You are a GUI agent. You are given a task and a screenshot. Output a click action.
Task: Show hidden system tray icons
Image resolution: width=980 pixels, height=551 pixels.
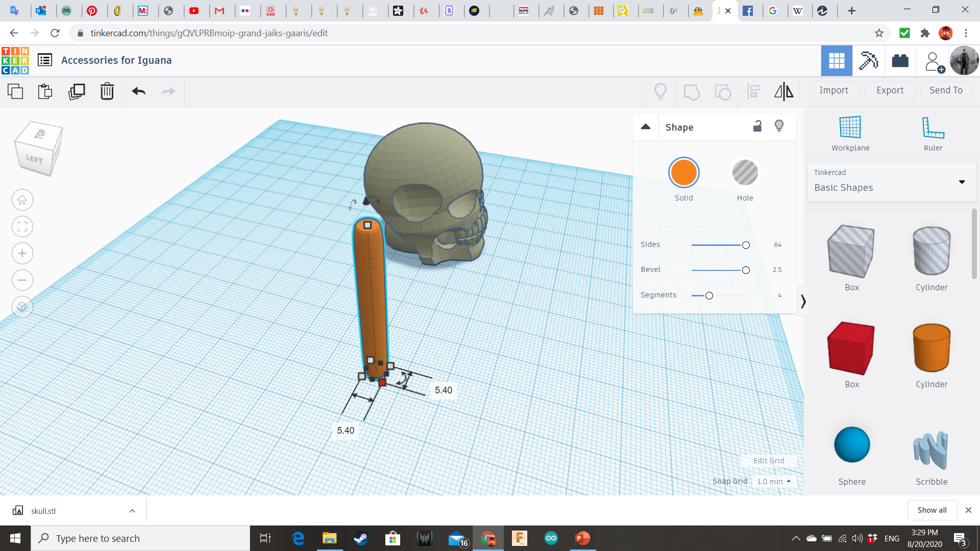pos(796,538)
